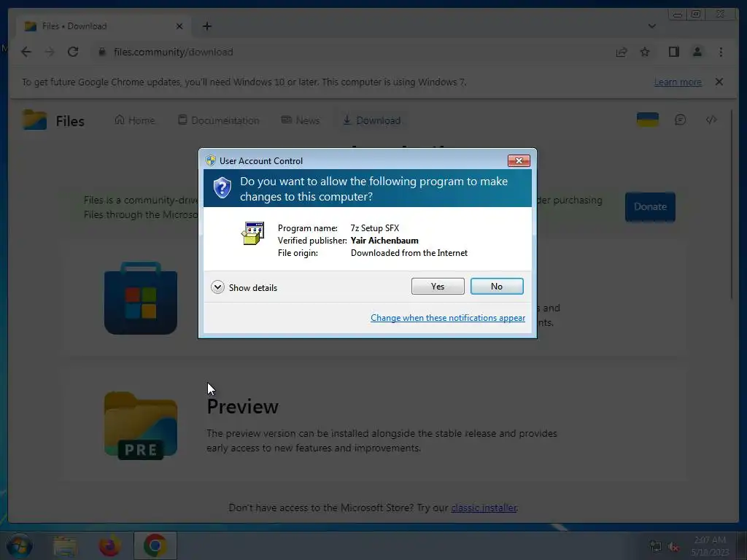
Task: Click No in User Account Control dialog
Action: click(496, 286)
